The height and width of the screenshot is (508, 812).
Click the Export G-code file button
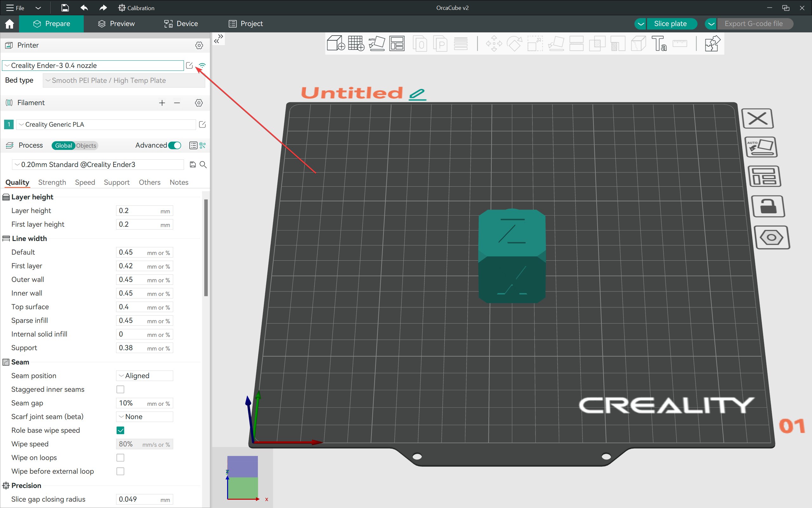pyautogui.click(x=755, y=24)
